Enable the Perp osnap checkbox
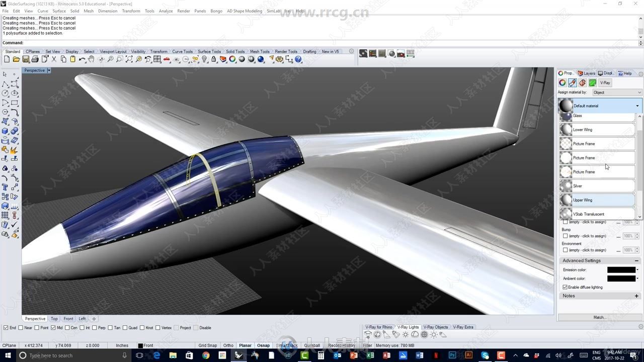Image resolution: width=644 pixels, height=362 pixels. click(x=95, y=328)
